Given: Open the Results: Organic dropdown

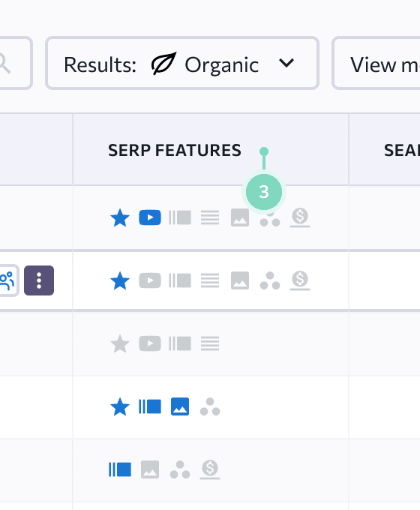Looking at the screenshot, I should pos(181,63).
